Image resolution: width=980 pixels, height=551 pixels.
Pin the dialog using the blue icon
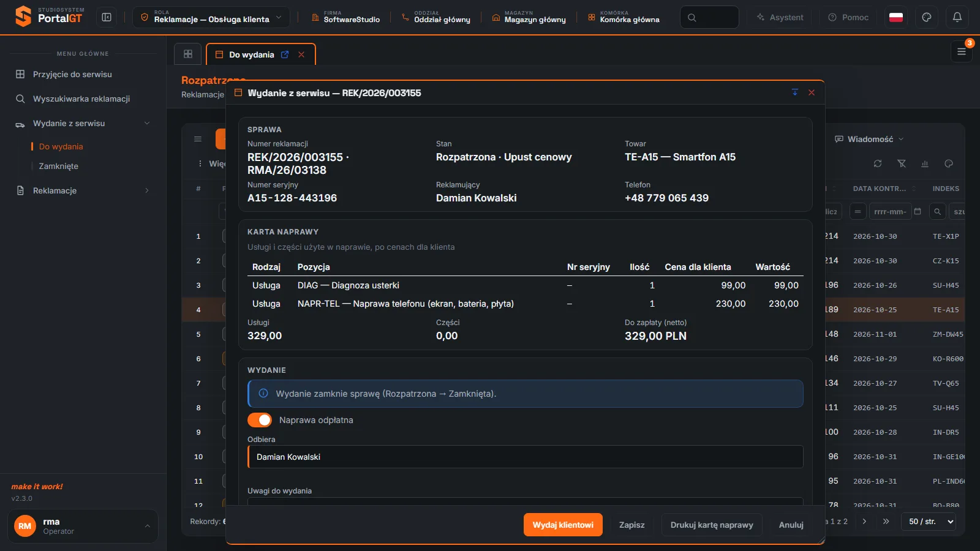pos(795,92)
